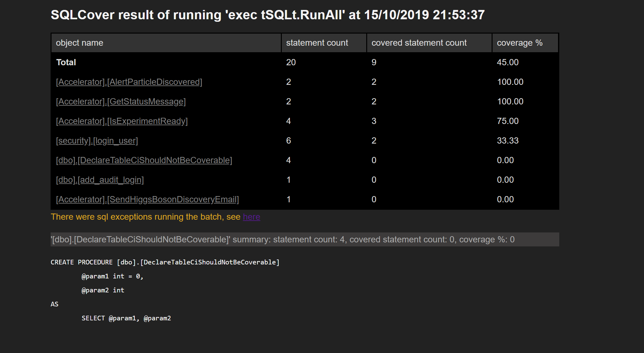The image size is (644, 353).
Task: Click covered count 3 in IsExperimentReady row
Action: (x=374, y=121)
